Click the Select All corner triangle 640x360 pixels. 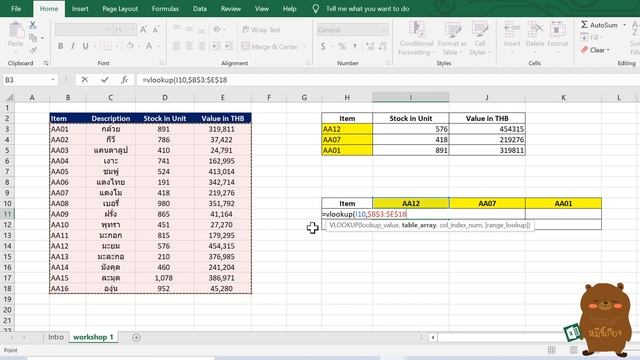coord(9,97)
